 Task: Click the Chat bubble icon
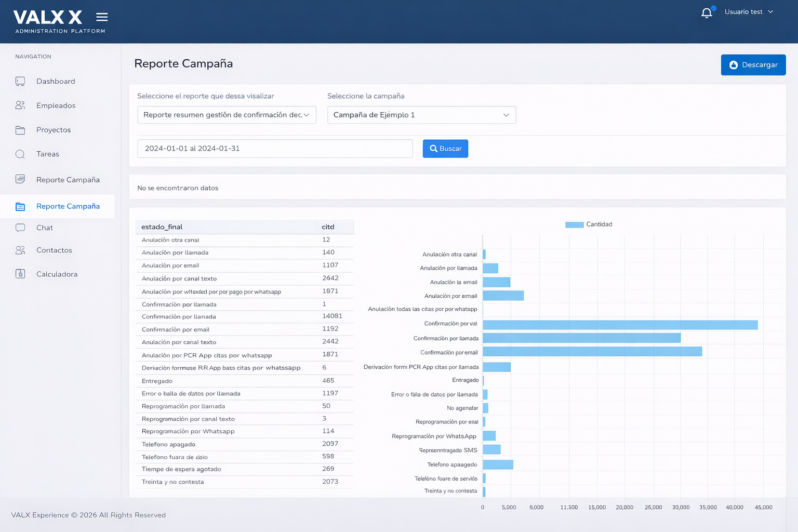tap(20, 228)
